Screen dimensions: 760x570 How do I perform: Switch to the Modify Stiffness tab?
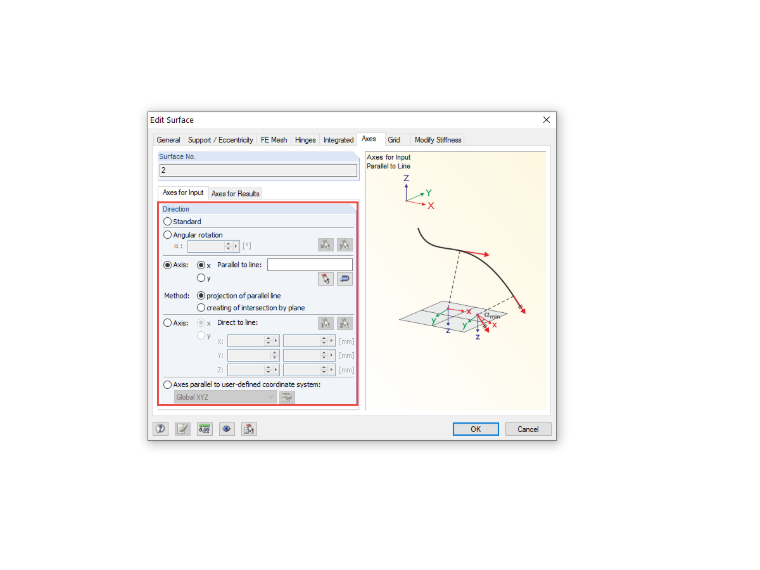[x=438, y=140]
